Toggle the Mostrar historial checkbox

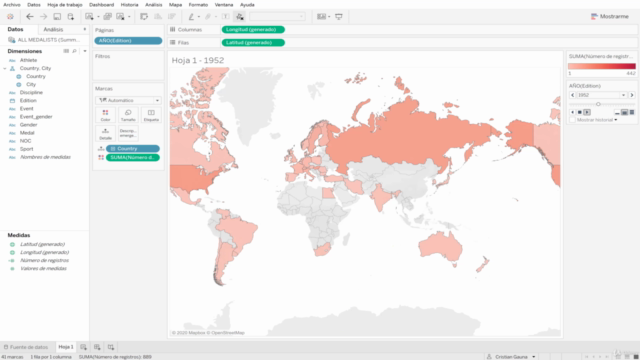pos(573,120)
